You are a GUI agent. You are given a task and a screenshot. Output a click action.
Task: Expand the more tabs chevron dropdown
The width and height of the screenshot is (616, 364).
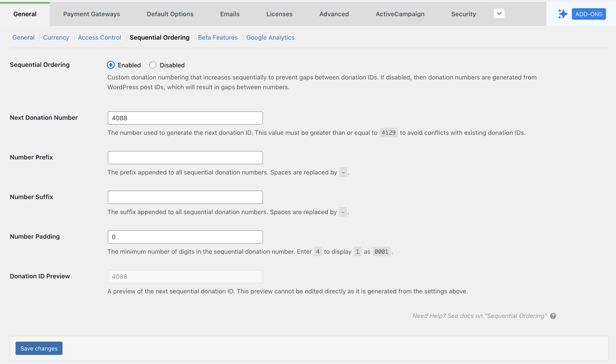(x=499, y=14)
